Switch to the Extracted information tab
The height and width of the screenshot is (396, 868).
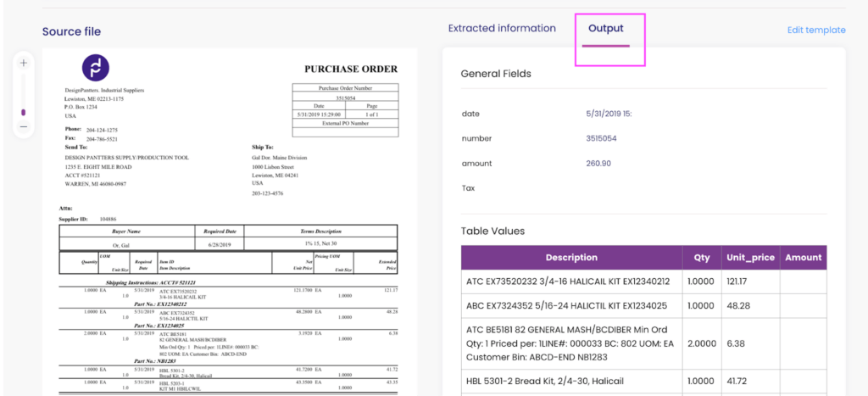(502, 29)
